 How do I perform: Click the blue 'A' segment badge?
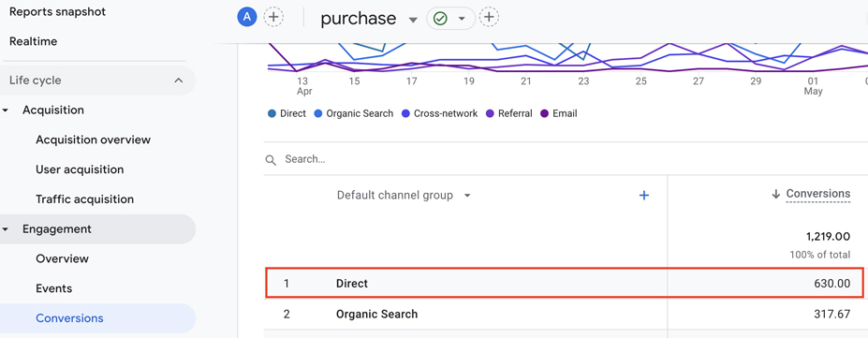[247, 17]
